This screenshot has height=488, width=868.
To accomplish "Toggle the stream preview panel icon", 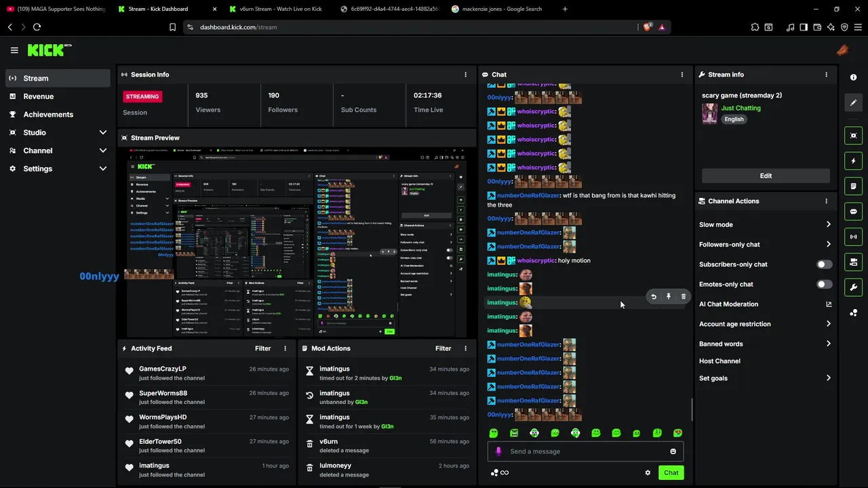I will pos(853,136).
